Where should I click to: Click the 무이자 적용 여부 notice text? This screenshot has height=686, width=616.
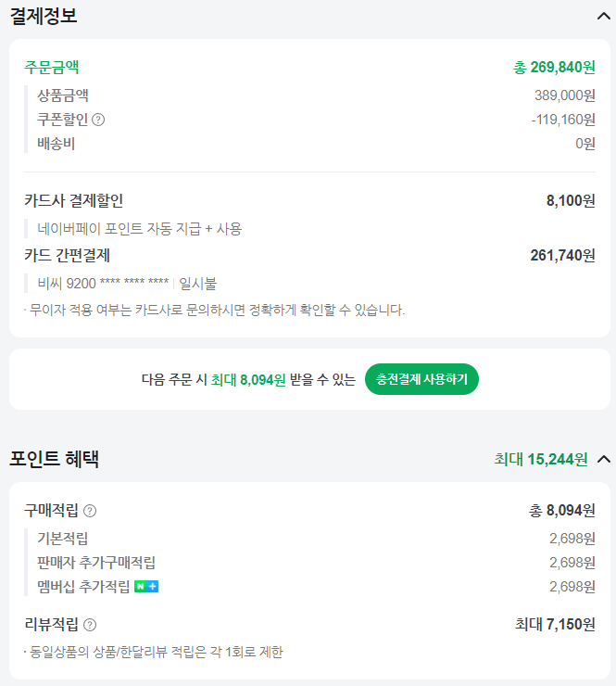click(215, 310)
